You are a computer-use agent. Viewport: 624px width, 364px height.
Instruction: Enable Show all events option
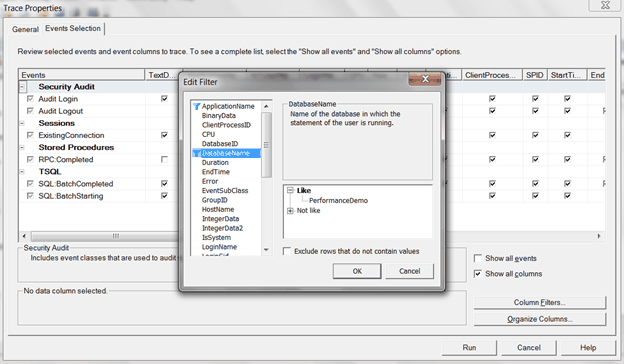click(478, 259)
